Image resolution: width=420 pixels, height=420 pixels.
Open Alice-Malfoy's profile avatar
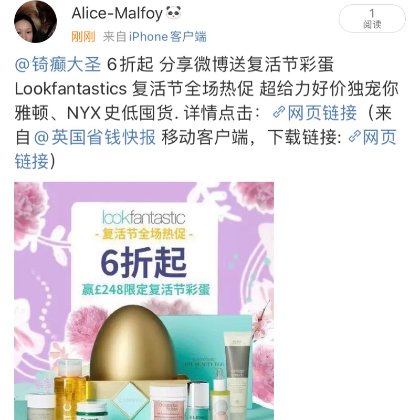pyautogui.click(x=35, y=22)
